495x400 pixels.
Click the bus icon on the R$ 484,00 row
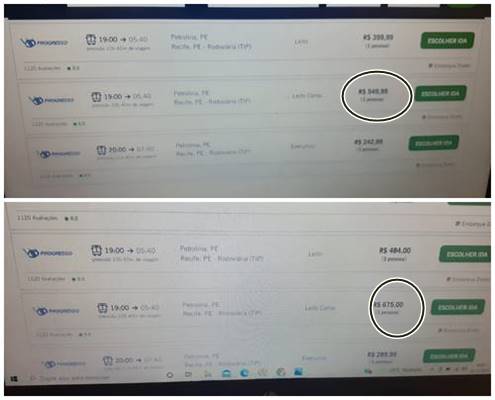(96, 250)
